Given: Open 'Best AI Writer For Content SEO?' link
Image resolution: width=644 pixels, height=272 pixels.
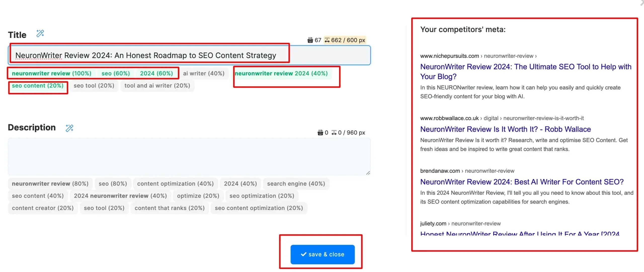Looking at the screenshot, I should (522, 182).
